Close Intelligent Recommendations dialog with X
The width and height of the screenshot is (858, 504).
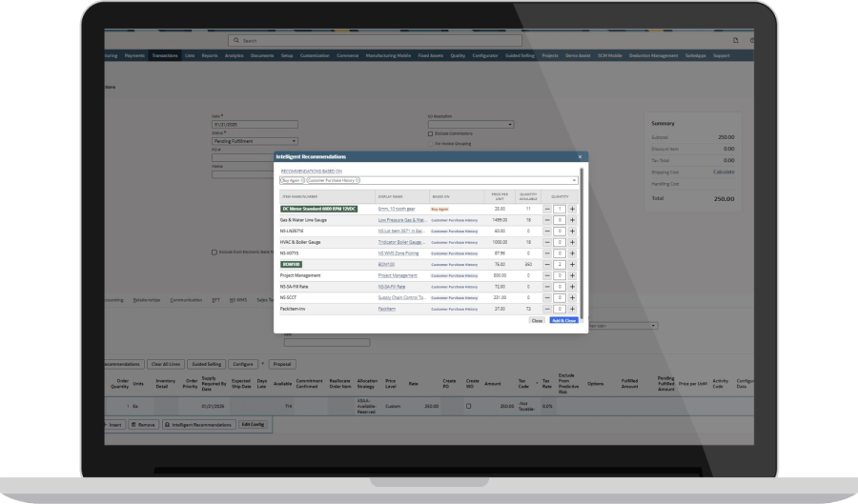(x=580, y=157)
